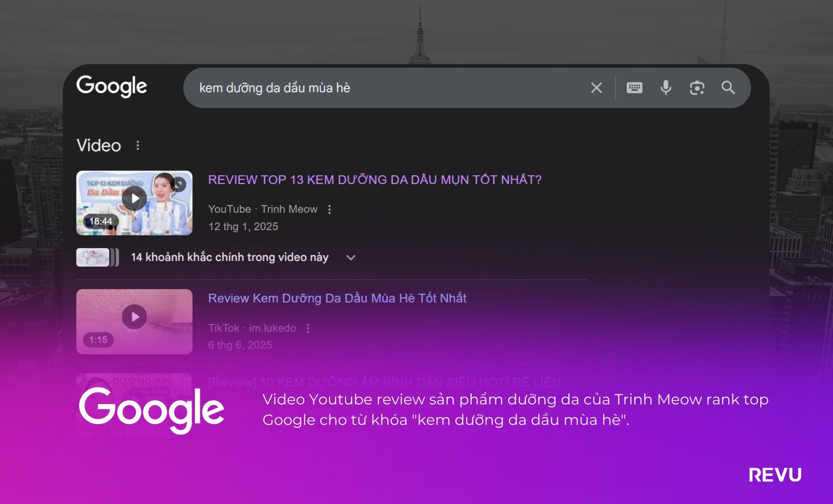Open Google Lens image search
The height and width of the screenshot is (504, 833).
pyautogui.click(x=697, y=88)
